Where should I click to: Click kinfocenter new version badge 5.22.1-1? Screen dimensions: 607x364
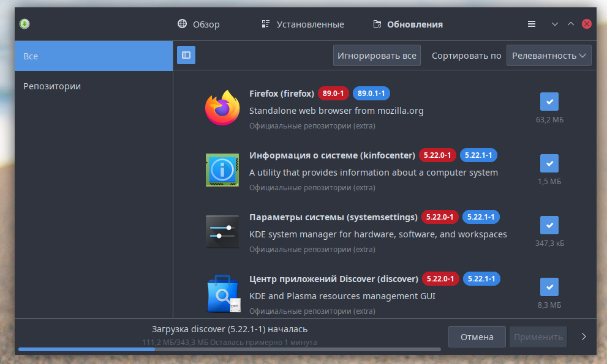pyautogui.click(x=478, y=155)
